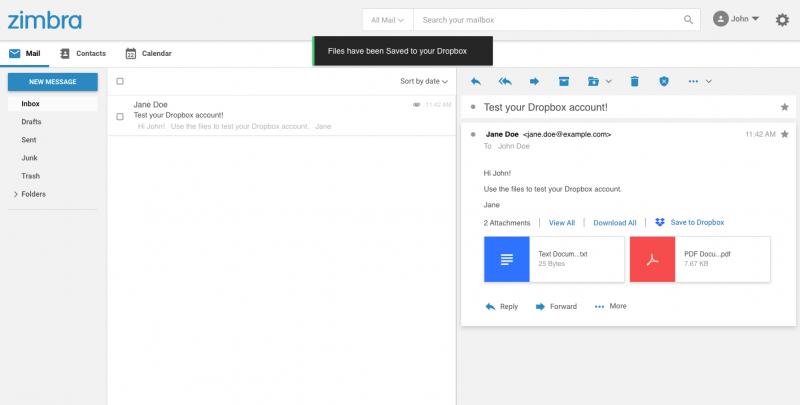Mark message as spam shield icon

pyautogui.click(x=663, y=81)
